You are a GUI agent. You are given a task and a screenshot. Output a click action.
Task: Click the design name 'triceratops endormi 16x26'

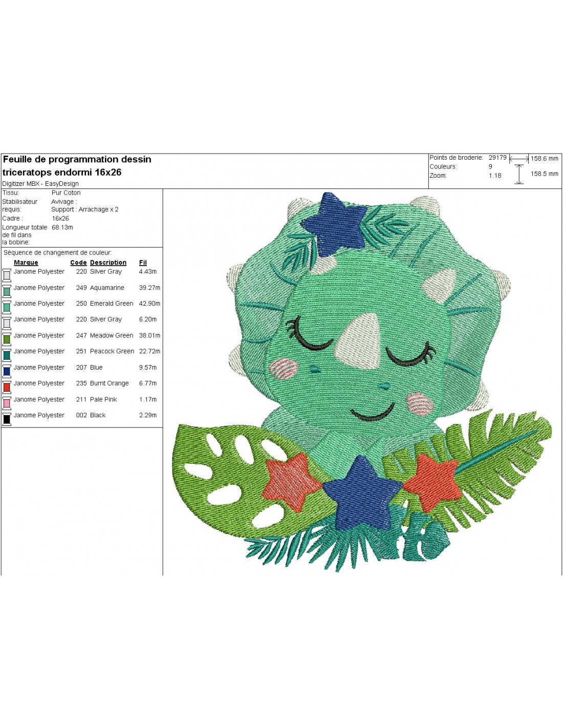pos(62,173)
